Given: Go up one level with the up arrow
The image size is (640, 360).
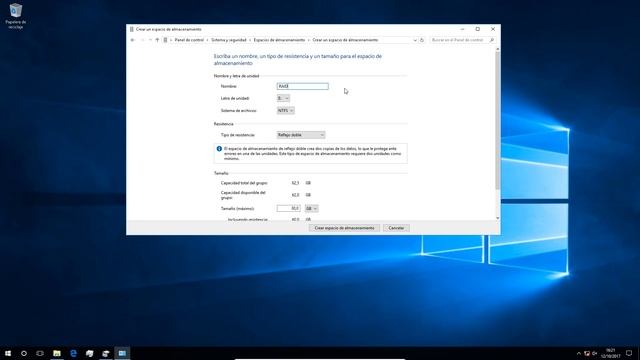Looking at the screenshot, I should (x=157, y=40).
